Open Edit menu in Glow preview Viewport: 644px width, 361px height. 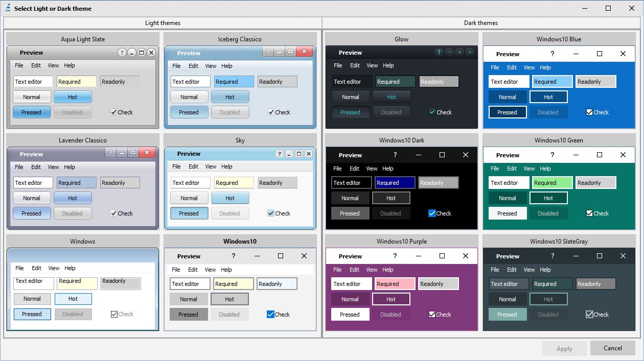point(355,65)
